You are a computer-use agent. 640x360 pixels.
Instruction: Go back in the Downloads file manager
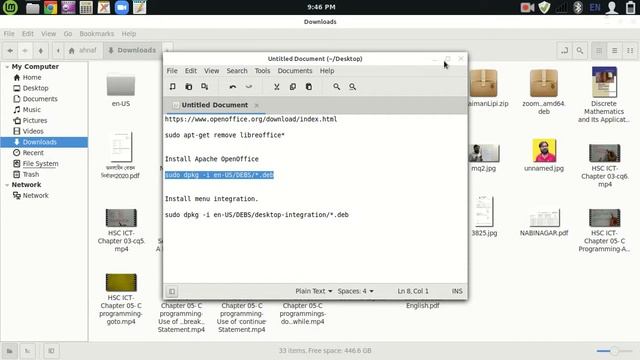click(10, 51)
